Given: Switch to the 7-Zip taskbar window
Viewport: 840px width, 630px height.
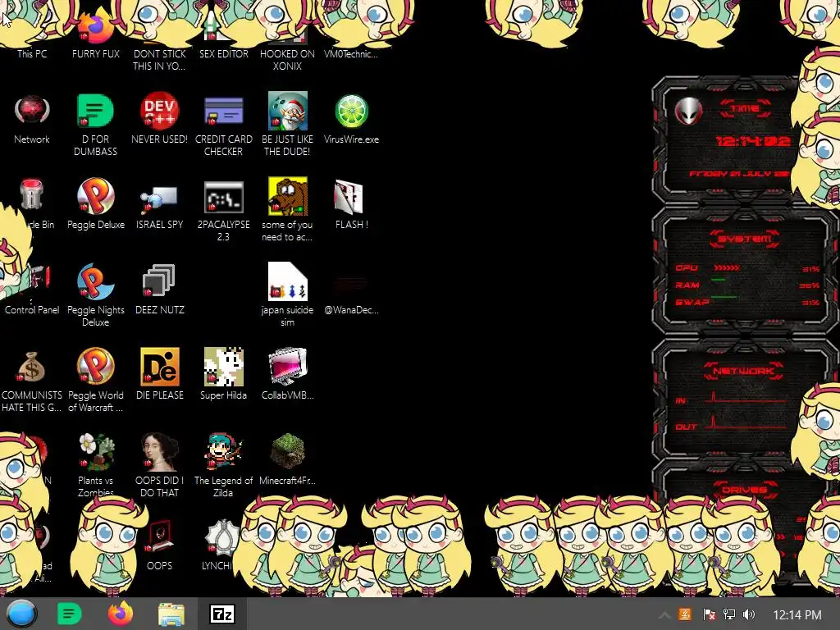Looking at the screenshot, I should click(222, 614).
